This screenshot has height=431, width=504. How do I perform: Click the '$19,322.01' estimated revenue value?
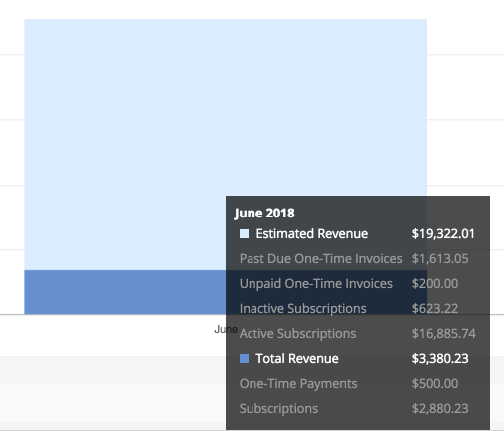443,234
